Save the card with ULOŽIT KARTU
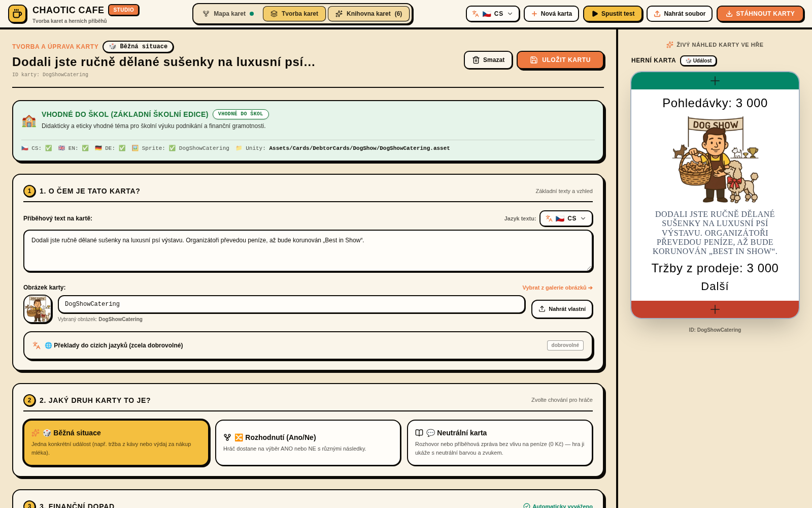The height and width of the screenshot is (508, 812). click(x=560, y=60)
